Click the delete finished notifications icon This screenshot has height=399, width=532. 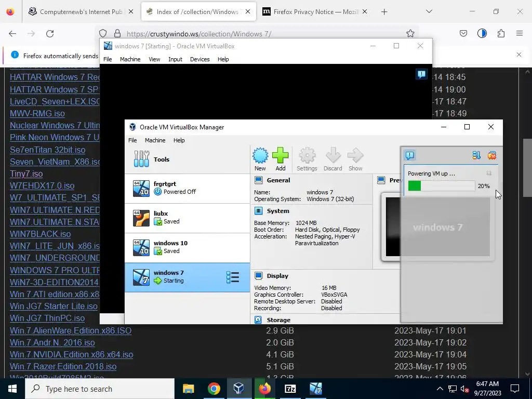tap(491, 155)
